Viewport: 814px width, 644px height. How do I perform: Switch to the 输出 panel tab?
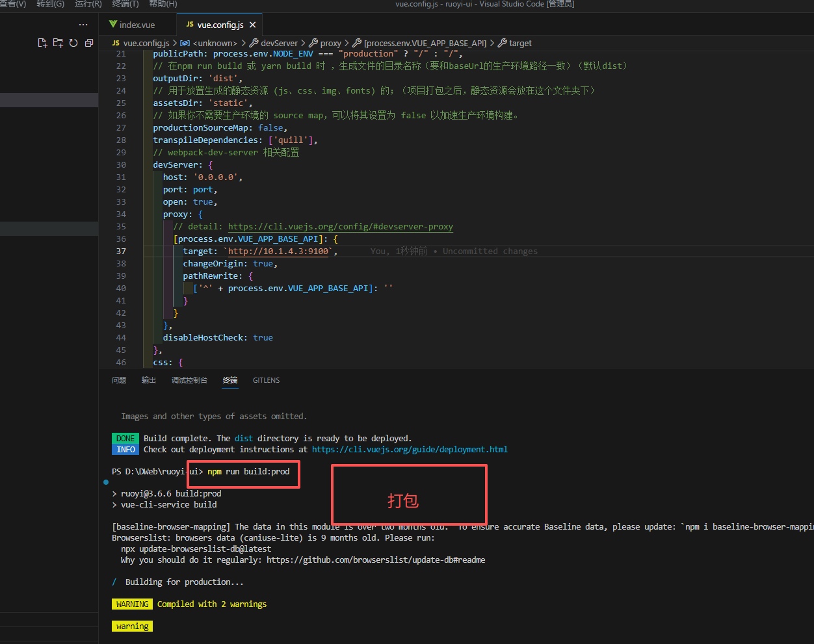[149, 380]
